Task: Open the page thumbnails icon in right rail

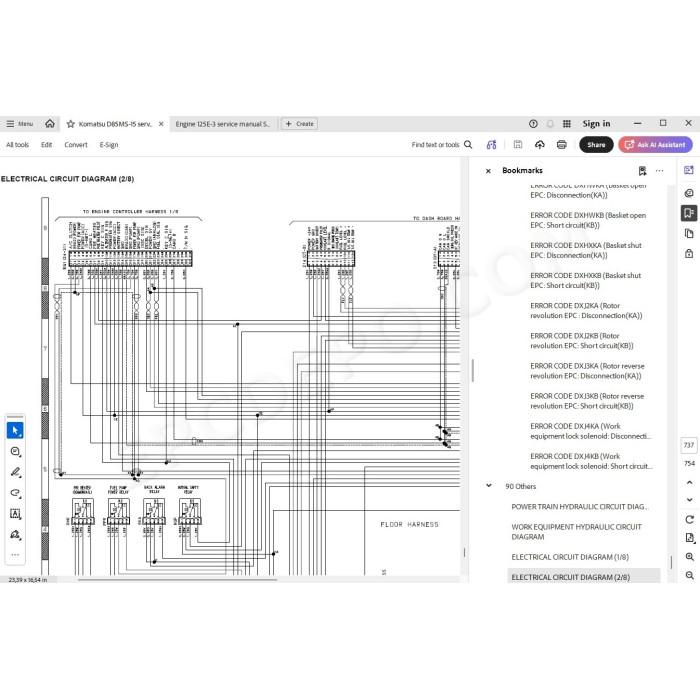Action: pyautogui.click(x=689, y=233)
